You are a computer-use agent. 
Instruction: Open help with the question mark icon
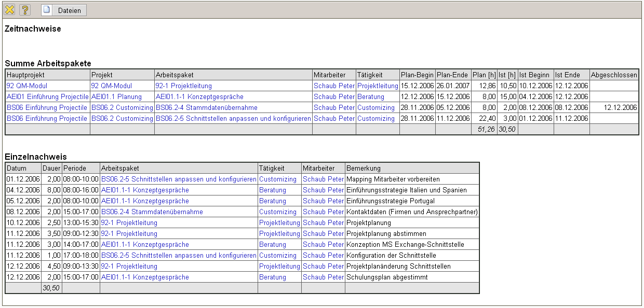25,10
